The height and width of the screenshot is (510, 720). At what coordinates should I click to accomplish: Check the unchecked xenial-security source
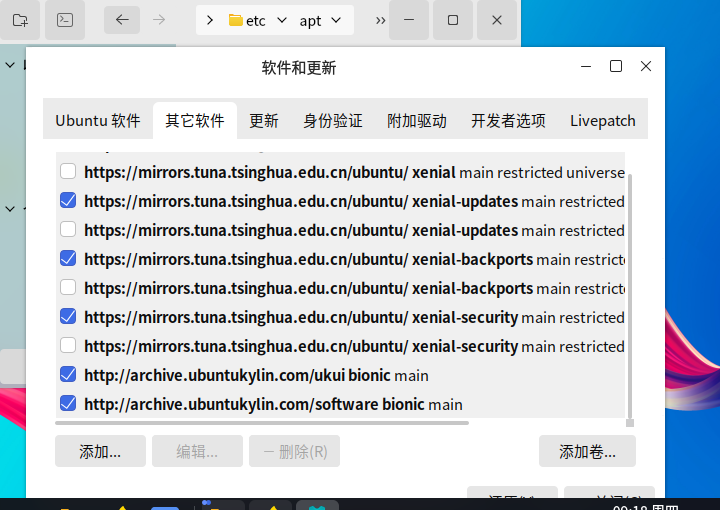(x=68, y=345)
